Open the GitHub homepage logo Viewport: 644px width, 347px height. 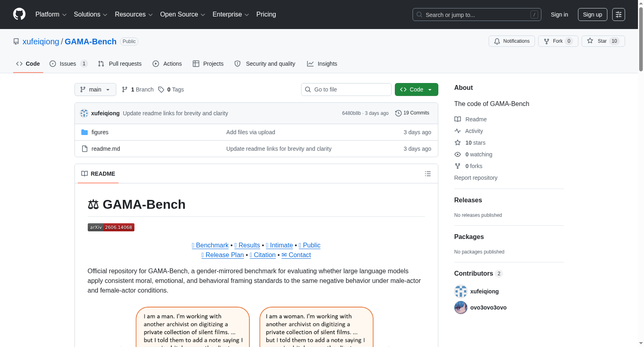pyautogui.click(x=19, y=15)
